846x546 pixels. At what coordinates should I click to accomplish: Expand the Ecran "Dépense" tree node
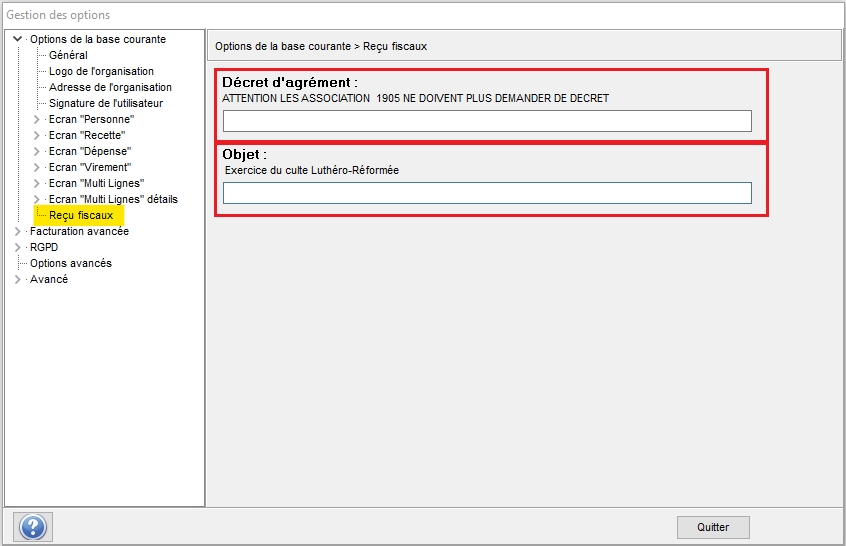[x=37, y=152]
